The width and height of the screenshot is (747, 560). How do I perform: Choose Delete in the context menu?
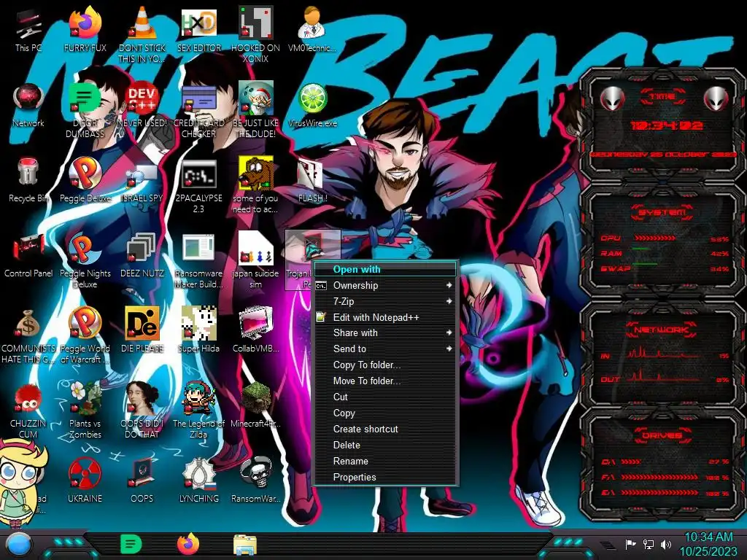tap(385, 446)
